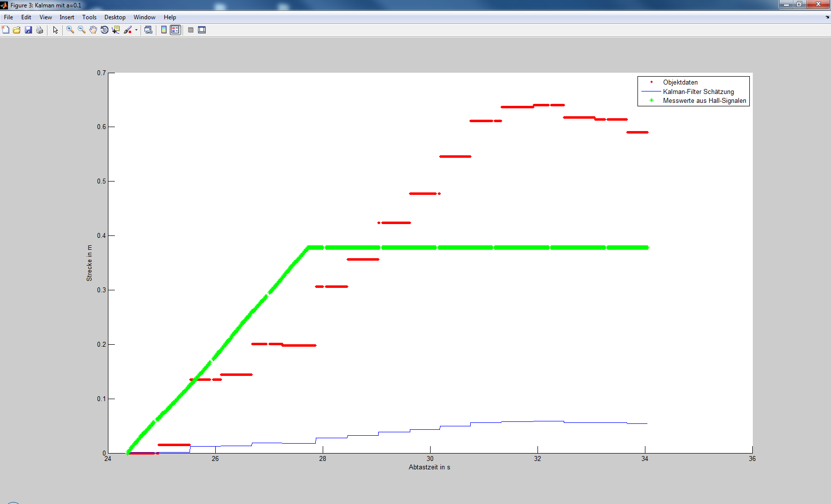
Task: Enable the Data Cursor tool
Action: tap(116, 30)
